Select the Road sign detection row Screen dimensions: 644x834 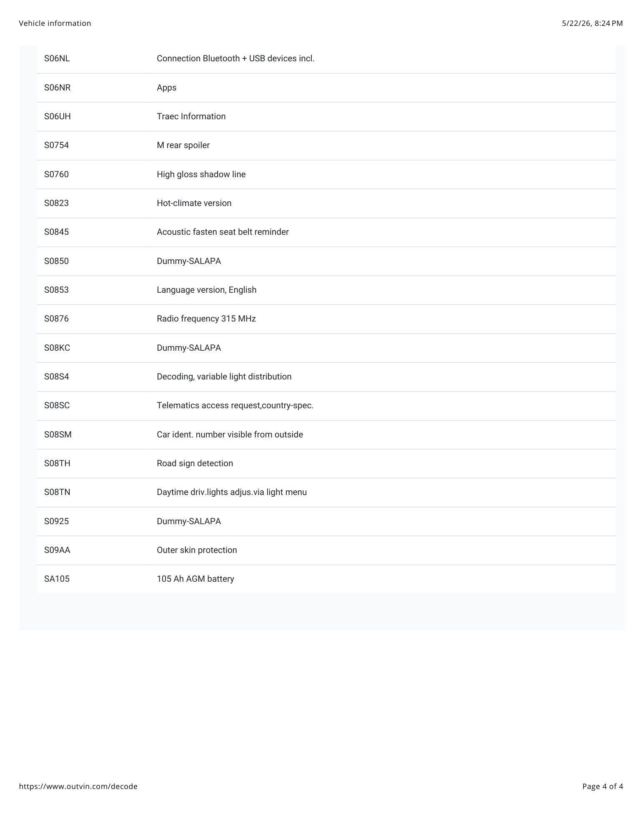pos(326,463)
